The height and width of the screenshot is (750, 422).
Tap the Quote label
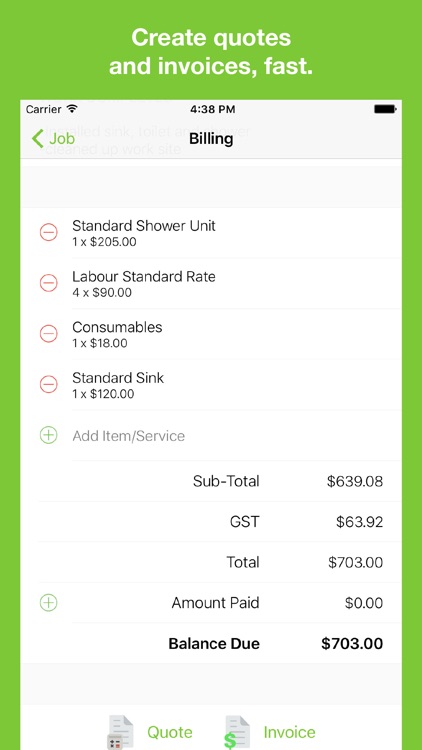169,732
